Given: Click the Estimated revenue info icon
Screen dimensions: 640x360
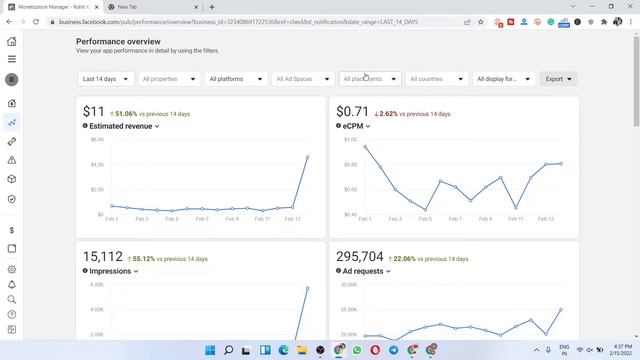Looking at the screenshot, I should click(85, 126).
